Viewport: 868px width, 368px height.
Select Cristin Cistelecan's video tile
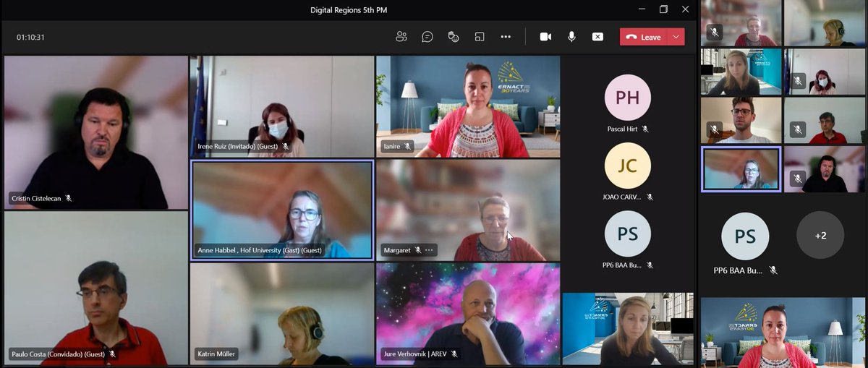point(95,132)
